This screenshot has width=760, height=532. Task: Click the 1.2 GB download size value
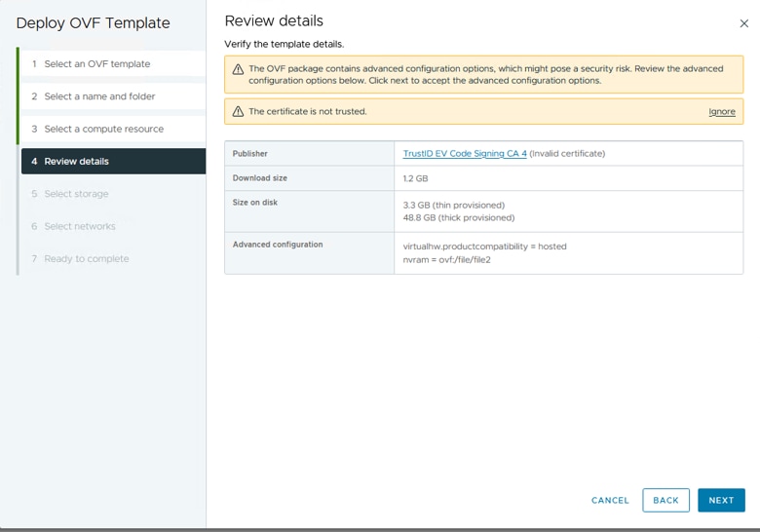click(x=415, y=178)
